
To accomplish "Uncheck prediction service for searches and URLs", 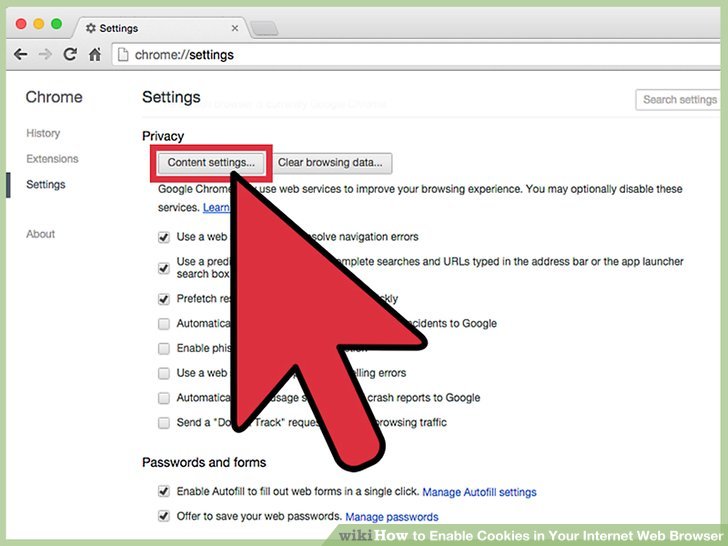I will click(164, 268).
